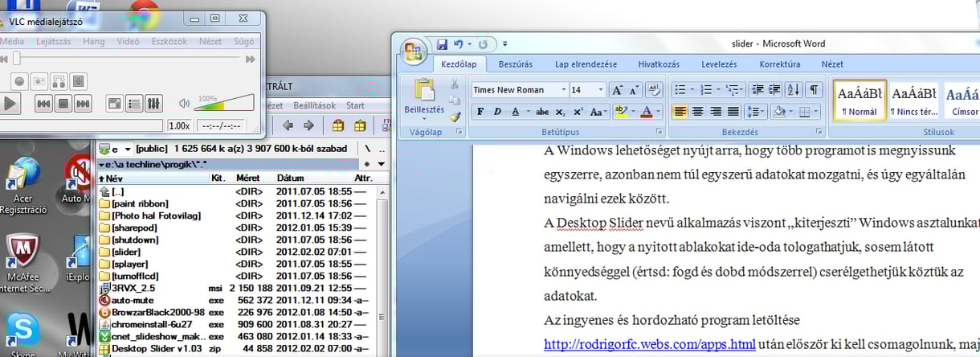This screenshot has width=980, height=357.
Task: Apply yellow text highlight color
Action: (x=619, y=112)
